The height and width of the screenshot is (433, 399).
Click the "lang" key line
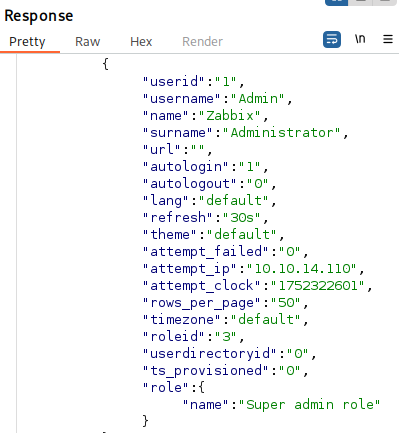click(x=210, y=200)
